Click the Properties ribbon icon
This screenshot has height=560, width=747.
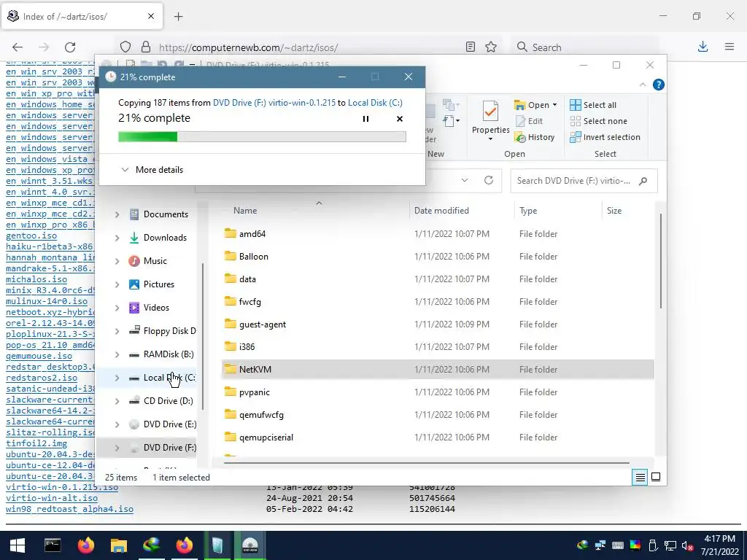pyautogui.click(x=490, y=112)
